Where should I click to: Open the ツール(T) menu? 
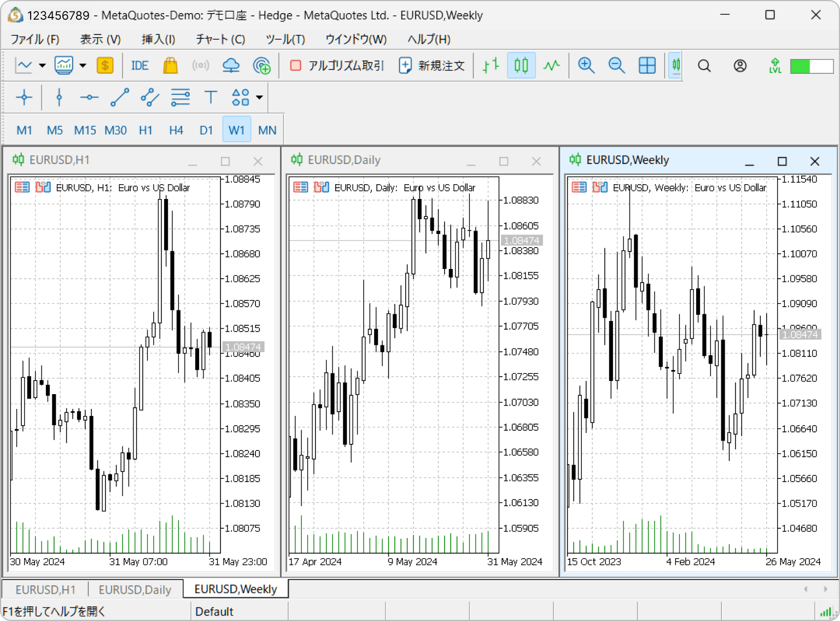[x=285, y=39]
